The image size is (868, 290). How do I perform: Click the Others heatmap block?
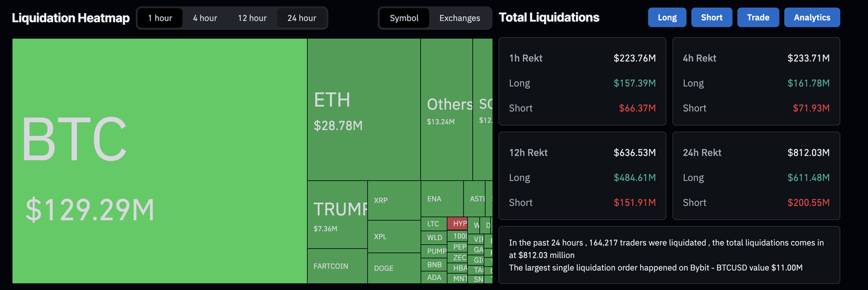click(x=446, y=110)
